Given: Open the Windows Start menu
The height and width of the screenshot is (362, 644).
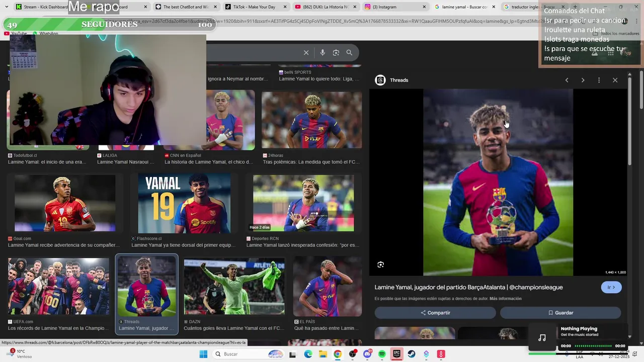Looking at the screenshot, I should click(203, 354).
